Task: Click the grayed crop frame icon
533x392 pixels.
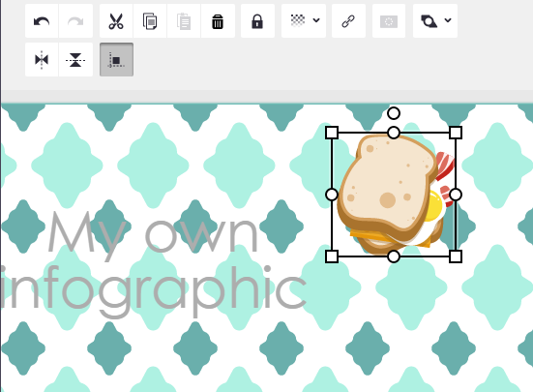Action: (x=389, y=21)
